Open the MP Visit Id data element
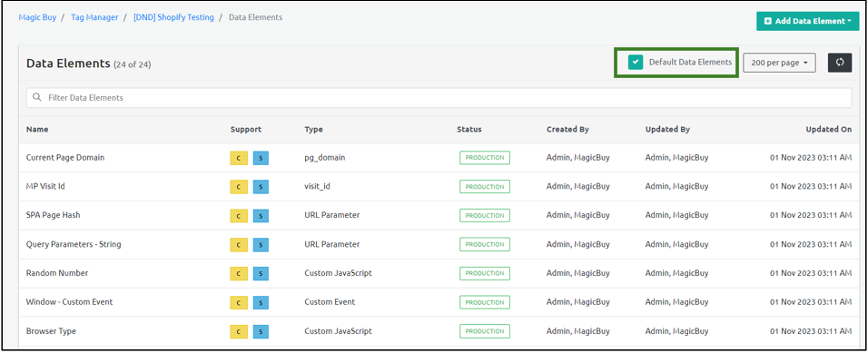 pyautogui.click(x=45, y=186)
